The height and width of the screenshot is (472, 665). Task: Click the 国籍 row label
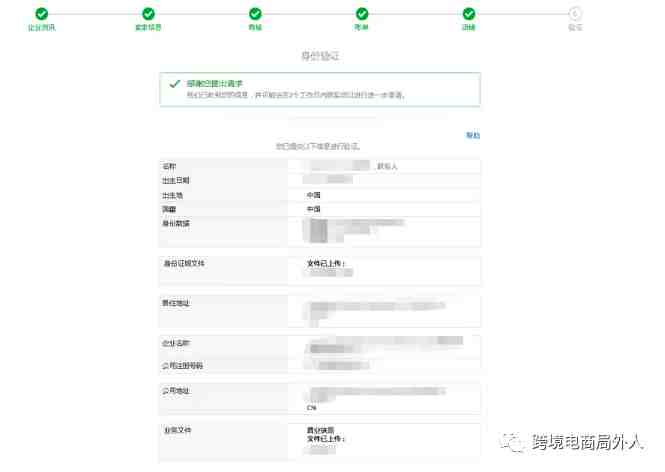(x=169, y=209)
